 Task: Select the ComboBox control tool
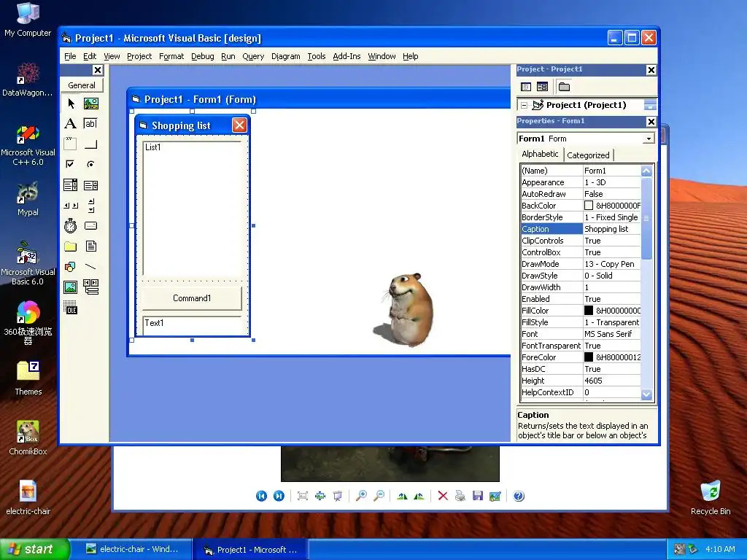tap(71, 184)
